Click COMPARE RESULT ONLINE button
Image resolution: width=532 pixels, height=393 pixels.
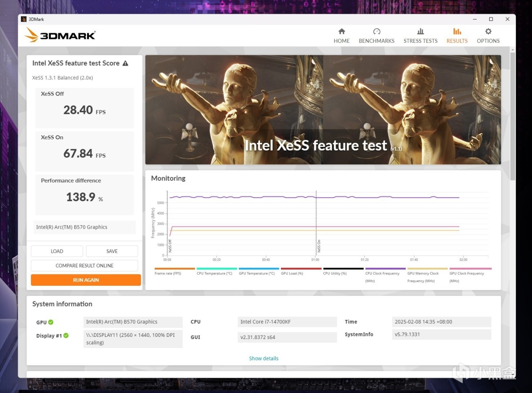tap(84, 266)
